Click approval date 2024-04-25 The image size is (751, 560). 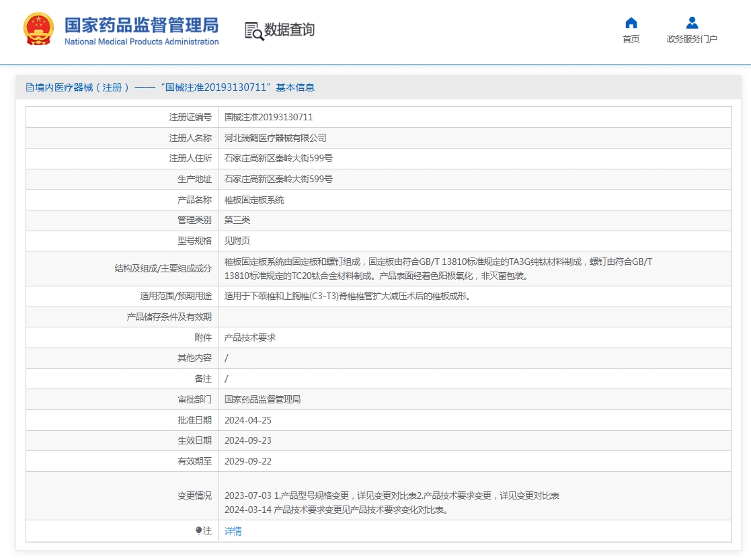(247, 420)
